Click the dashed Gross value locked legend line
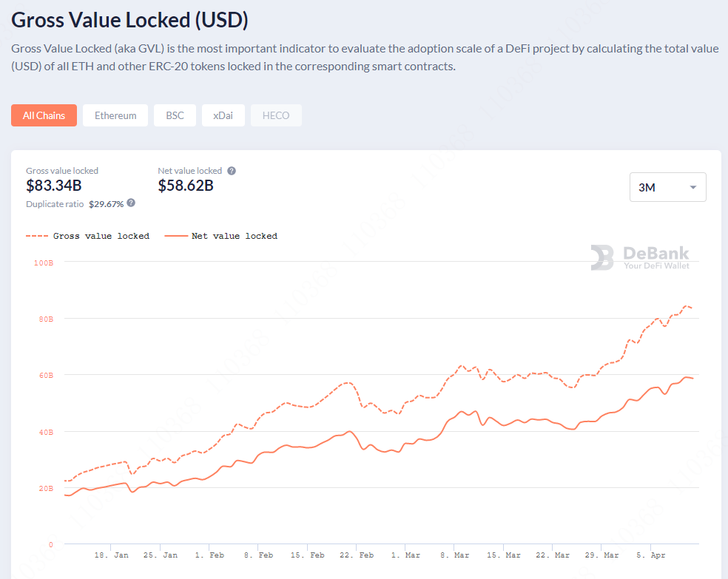728x579 pixels. [37, 236]
